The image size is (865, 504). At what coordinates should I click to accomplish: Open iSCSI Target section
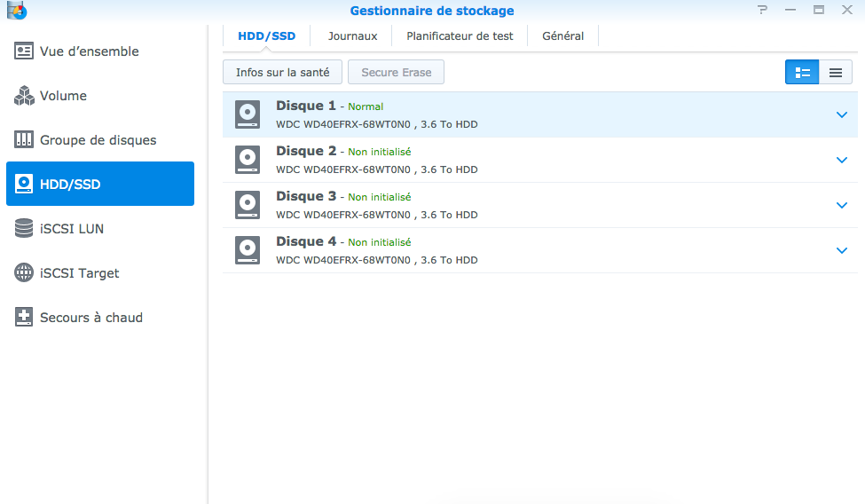[x=100, y=272]
